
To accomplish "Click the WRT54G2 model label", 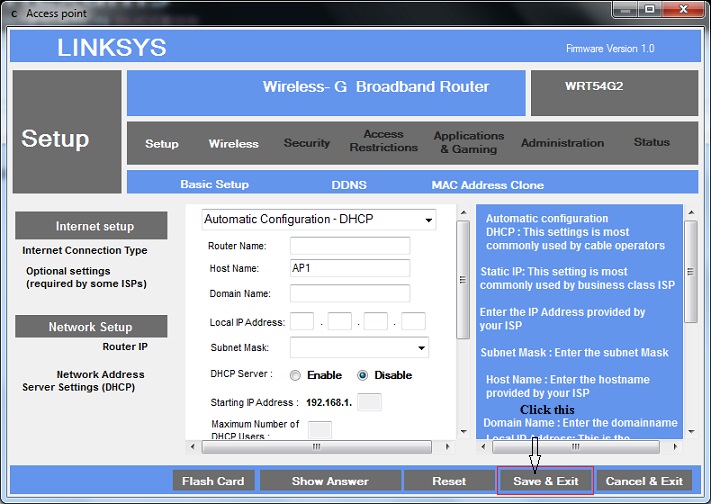I will [594, 86].
